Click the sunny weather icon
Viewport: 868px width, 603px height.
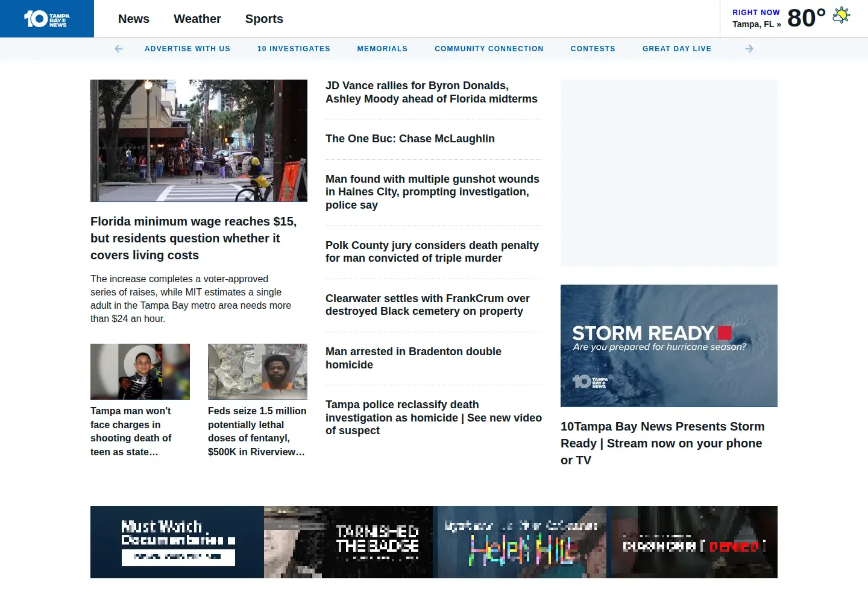841,16
